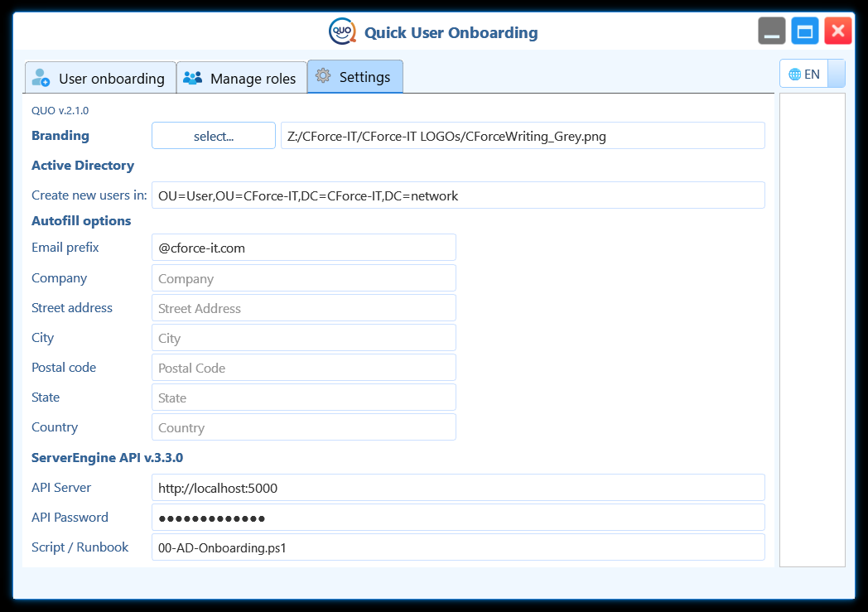Click the "Script / Runbook" label
The image size is (868, 612).
80,547
